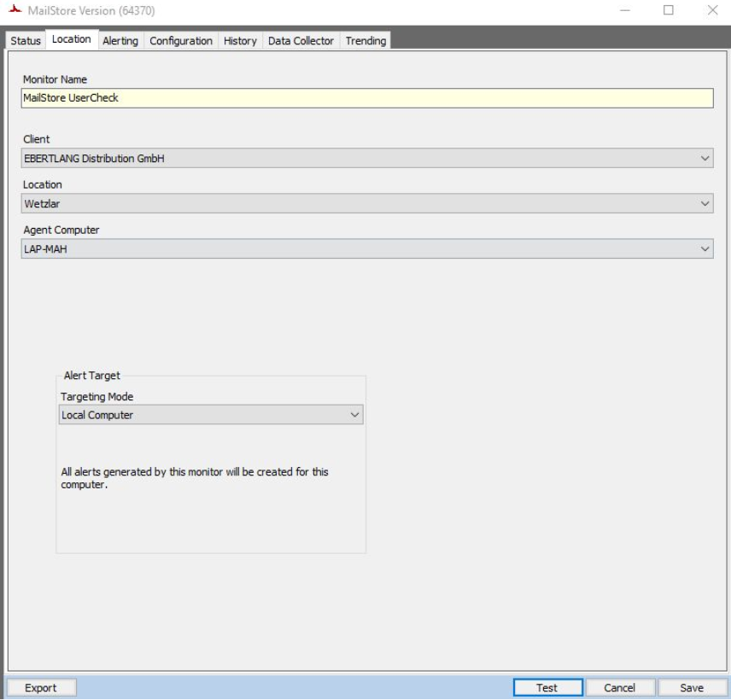This screenshot has height=700, width=731.
Task: Maximize the MailStore window
Action: 669,11
